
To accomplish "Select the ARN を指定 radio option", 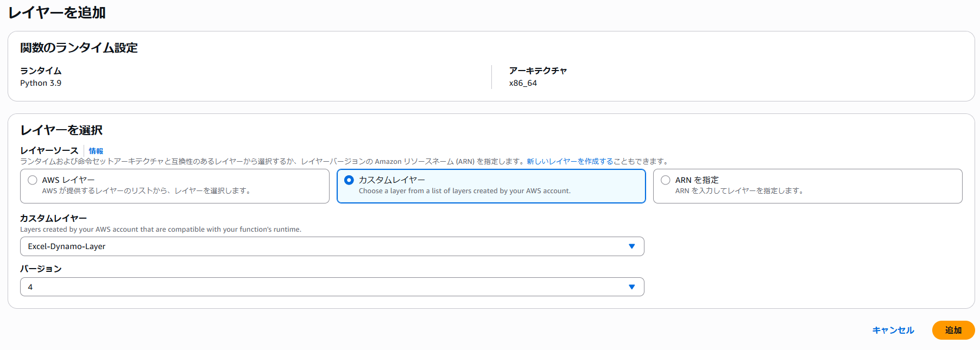I will coord(666,180).
